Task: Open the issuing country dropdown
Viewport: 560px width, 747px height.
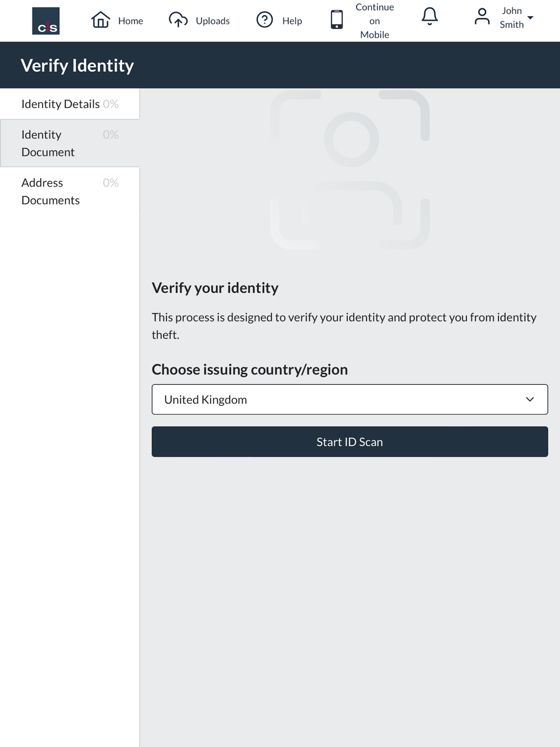Action: [349, 399]
